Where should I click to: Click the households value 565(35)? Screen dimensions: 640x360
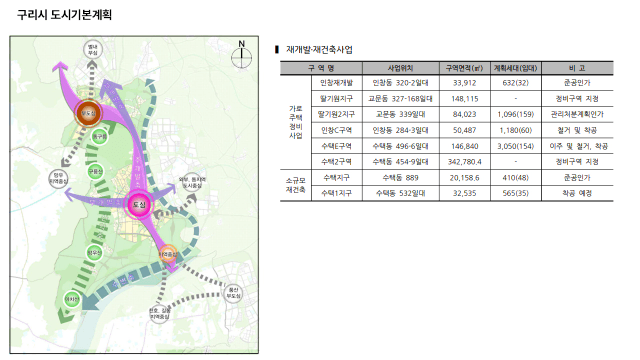(x=516, y=193)
